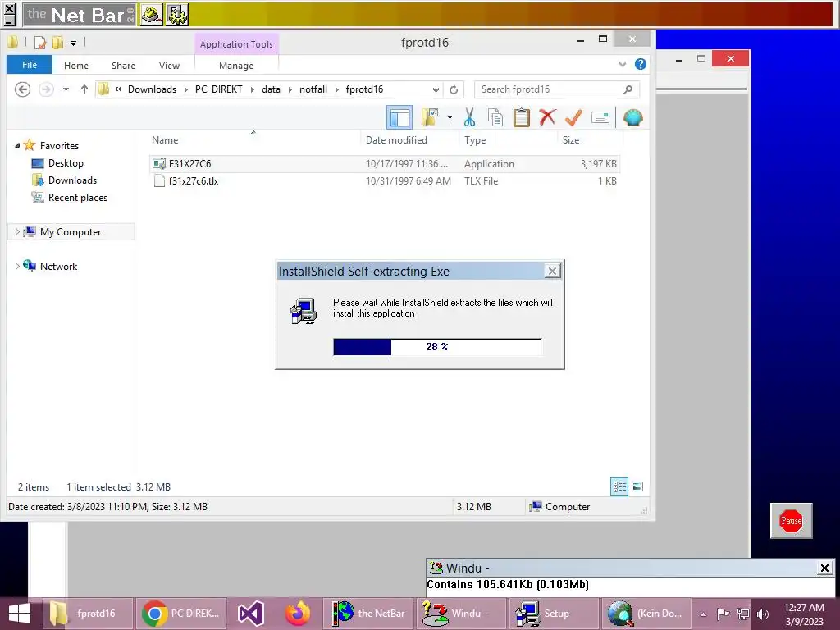This screenshot has height=630, width=840.
Task: Click the InstallShield extraction progress bar
Action: pos(437,347)
